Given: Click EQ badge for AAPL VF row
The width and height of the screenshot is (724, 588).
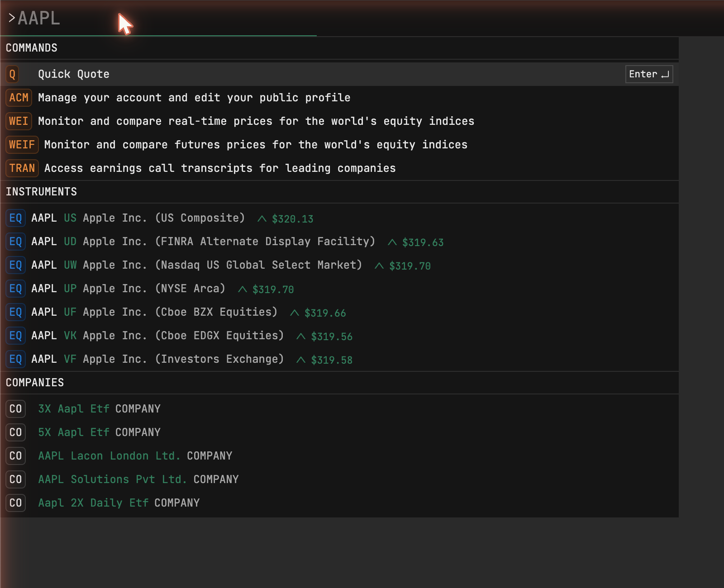Looking at the screenshot, I should pos(16,359).
